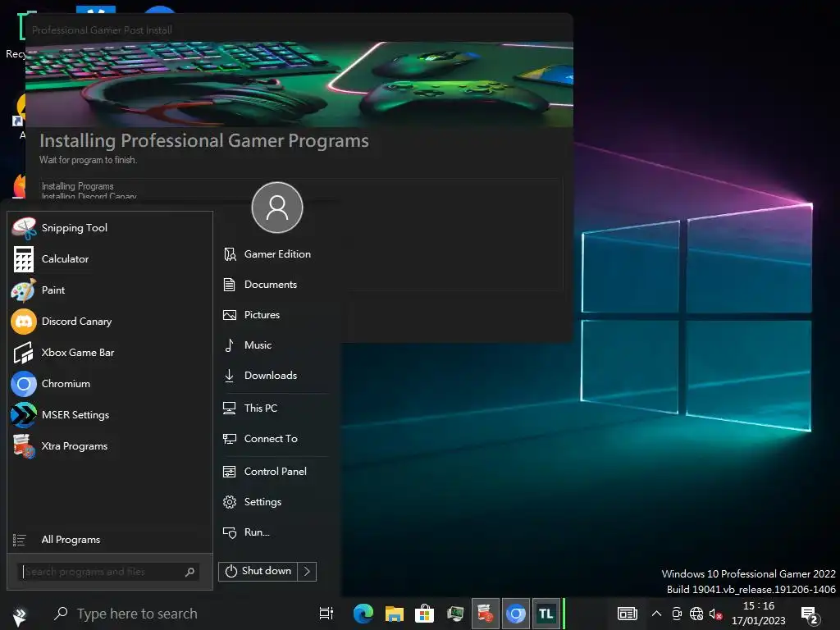The image size is (840, 630).
Task: Click the 'Installing Programs' status text
Action: coord(78,186)
